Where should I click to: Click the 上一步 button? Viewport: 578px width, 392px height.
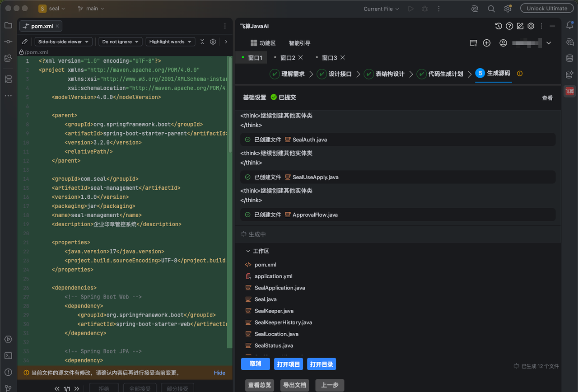pyautogui.click(x=330, y=385)
